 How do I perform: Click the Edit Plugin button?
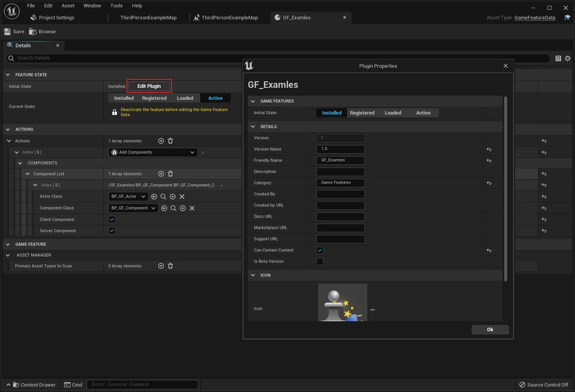pos(149,86)
